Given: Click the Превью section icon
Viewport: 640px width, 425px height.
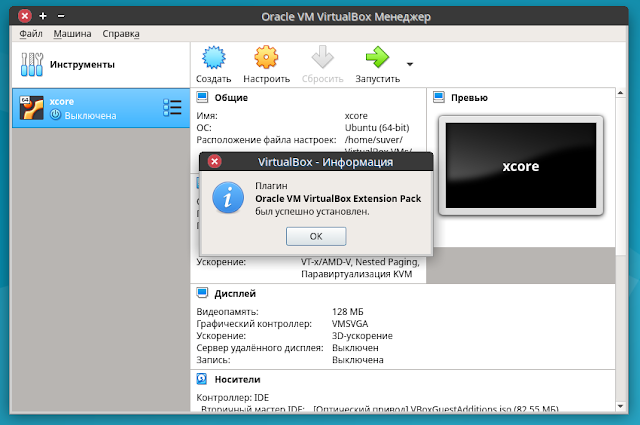Looking at the screenshot, I should pyautogui.click(x=439, y=97).
